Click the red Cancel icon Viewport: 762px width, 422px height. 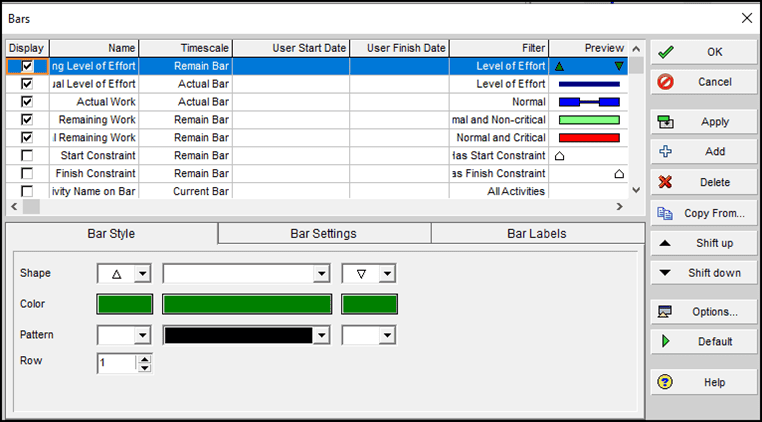click(x=666, y=82)
